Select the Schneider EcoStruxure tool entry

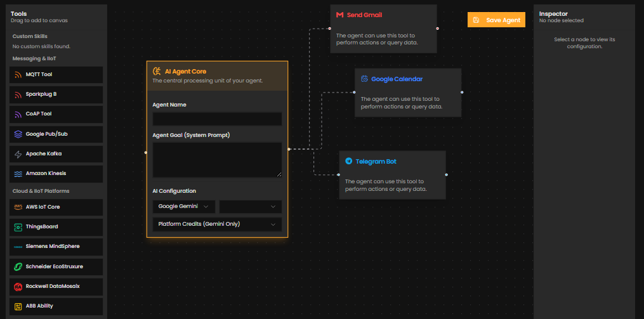coord(56,267)
